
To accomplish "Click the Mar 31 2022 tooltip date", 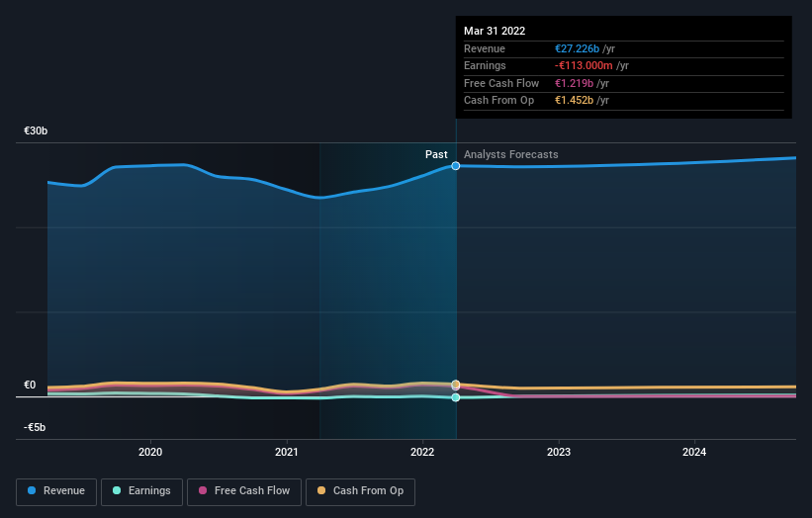I will pyautogui.click(x=495, y=31).
